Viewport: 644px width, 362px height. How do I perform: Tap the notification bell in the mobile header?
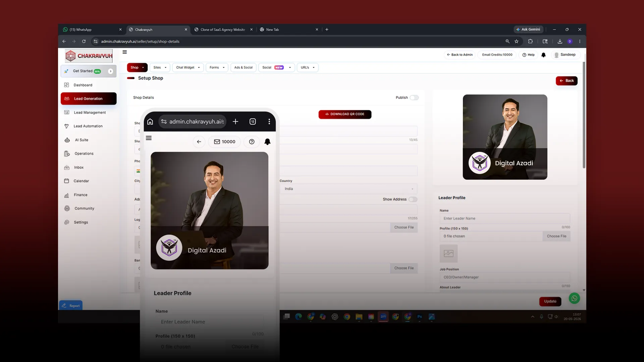pos(267,142)
